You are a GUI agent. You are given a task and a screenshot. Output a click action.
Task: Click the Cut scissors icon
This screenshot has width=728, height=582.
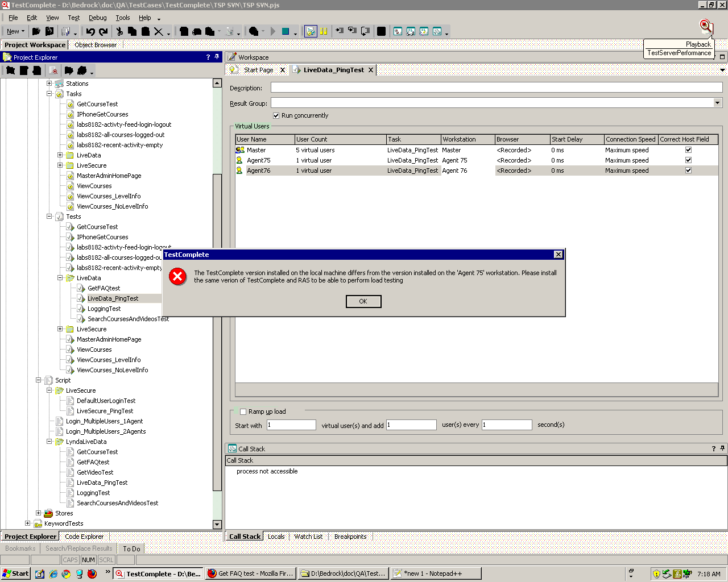click(x=119, y=32)
